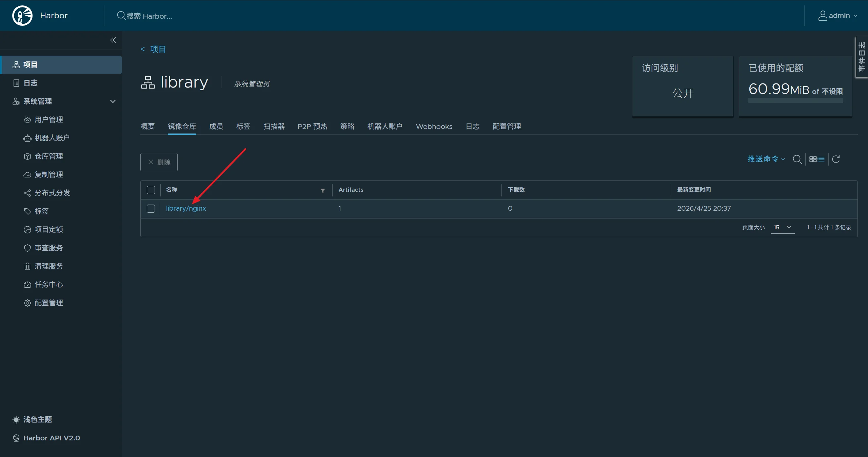Open 项目 in the sidebar
The image size is (868, 457).
tap(61, 65)
